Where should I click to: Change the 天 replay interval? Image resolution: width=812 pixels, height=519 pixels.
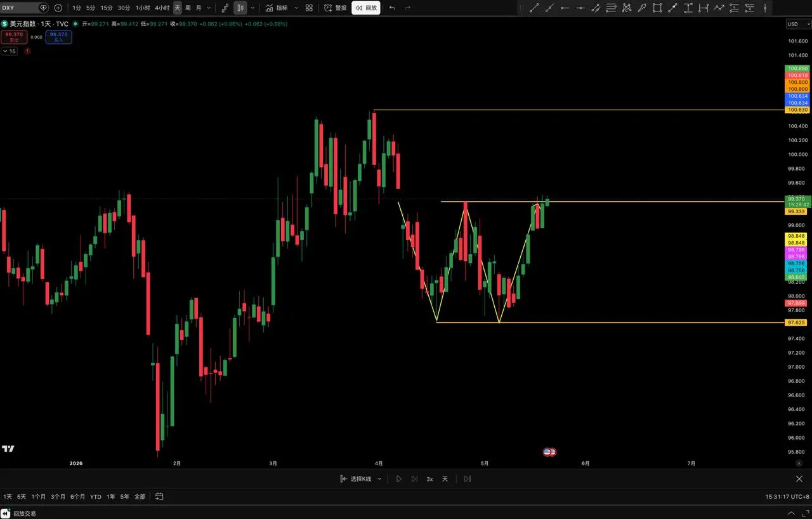click(445, 479)
